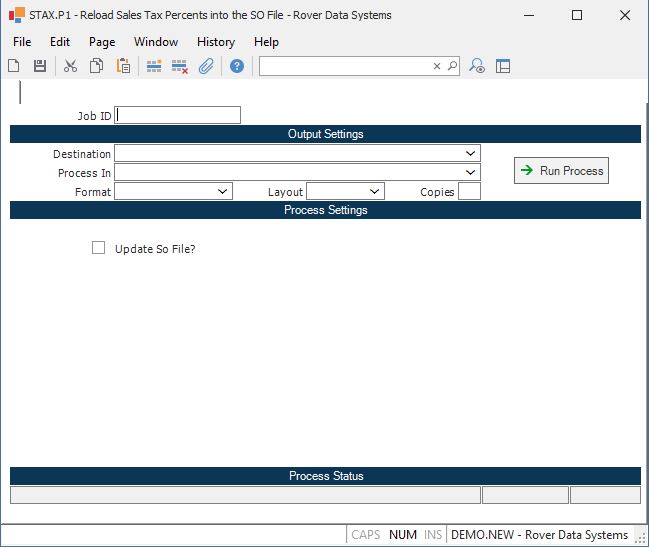The image size is (649, 547).
Task: Click the delete row icon
Action: (x=180, y=66)
